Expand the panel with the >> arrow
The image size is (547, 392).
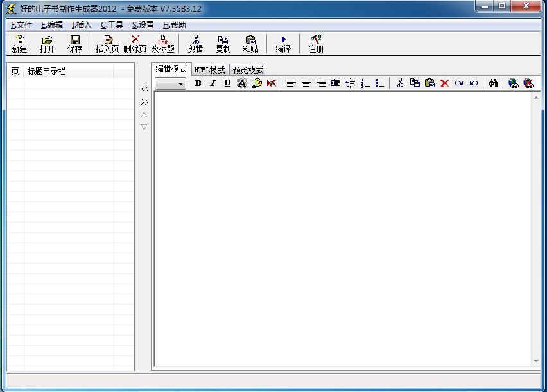coord(144,101)
